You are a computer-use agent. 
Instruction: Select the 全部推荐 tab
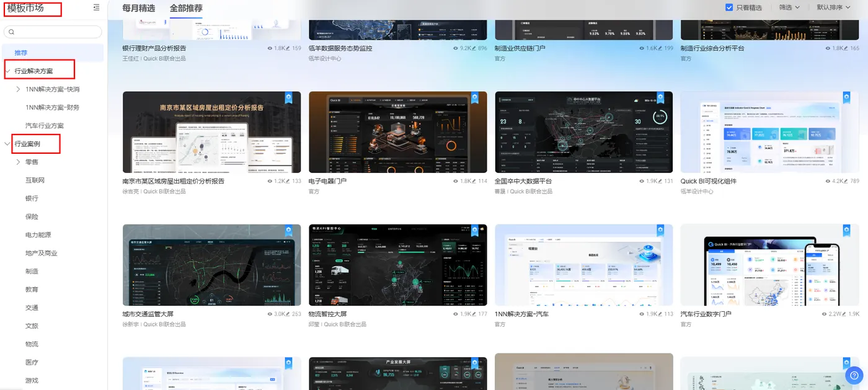(x=186, y=9)
